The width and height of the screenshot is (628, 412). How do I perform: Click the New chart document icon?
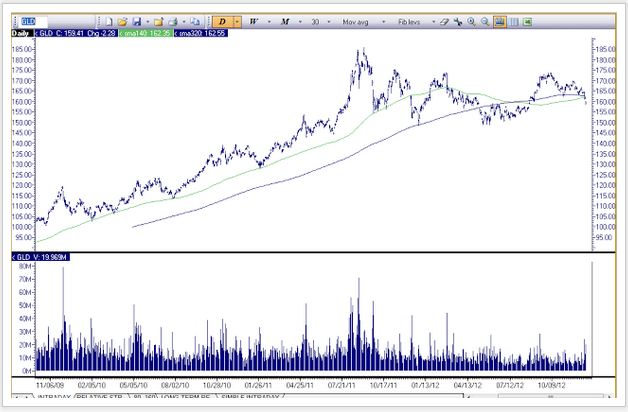point(107,20)
